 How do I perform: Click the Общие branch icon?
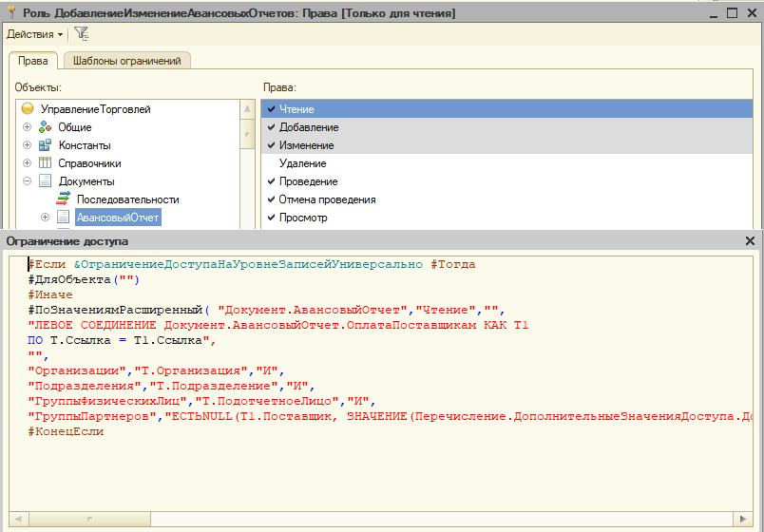tap(45, 127)
